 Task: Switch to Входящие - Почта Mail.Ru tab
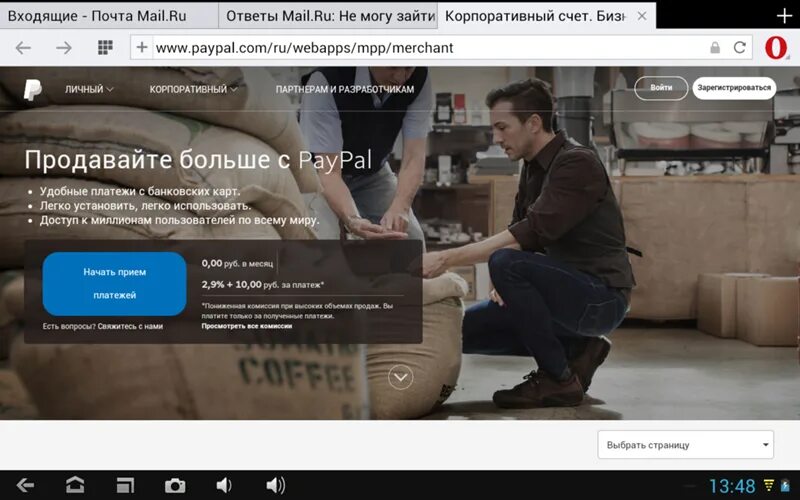pyautogui.click(x=109, y=16)
